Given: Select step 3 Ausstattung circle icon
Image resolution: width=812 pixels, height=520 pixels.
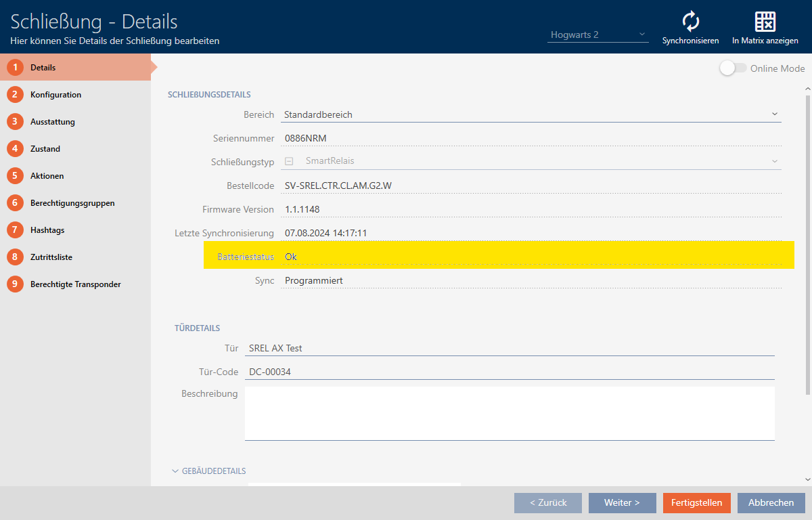Looking at the screenshot, I should (15, 122).
